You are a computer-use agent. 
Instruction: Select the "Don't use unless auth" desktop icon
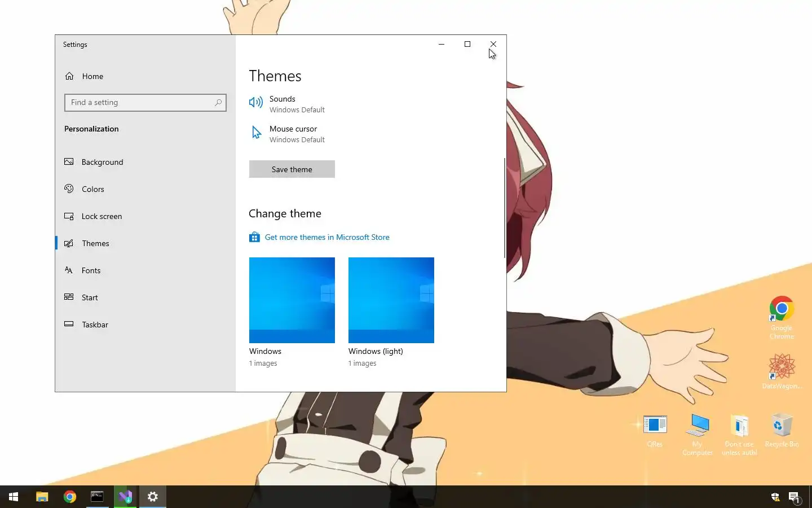click(739, 435)
